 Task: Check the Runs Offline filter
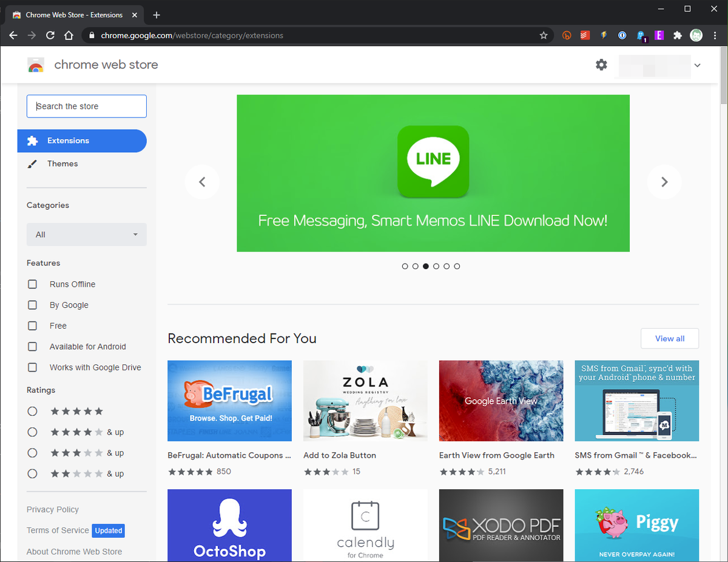pyautogui.click(x=32, y=284)
